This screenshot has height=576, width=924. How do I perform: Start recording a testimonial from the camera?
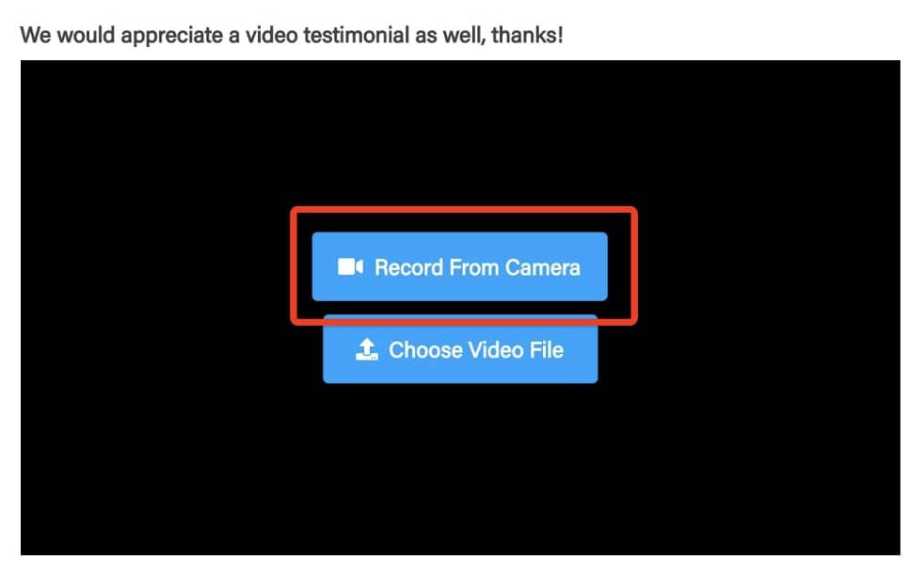tap(459, 266)
